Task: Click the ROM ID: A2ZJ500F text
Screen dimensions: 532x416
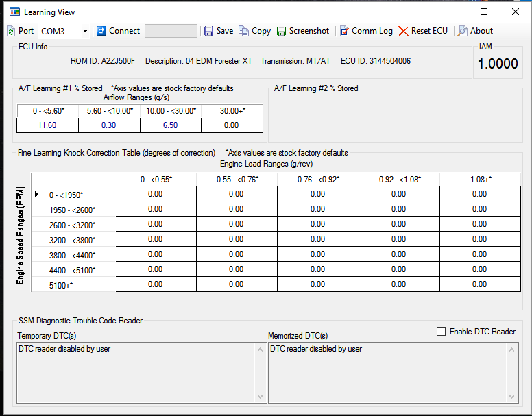Action: tap(102, 61)
